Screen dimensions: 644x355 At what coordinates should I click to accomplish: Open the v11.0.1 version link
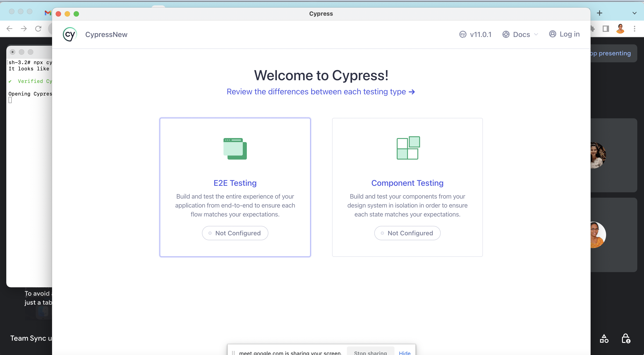pyautogui.click(x=475, y=35)
